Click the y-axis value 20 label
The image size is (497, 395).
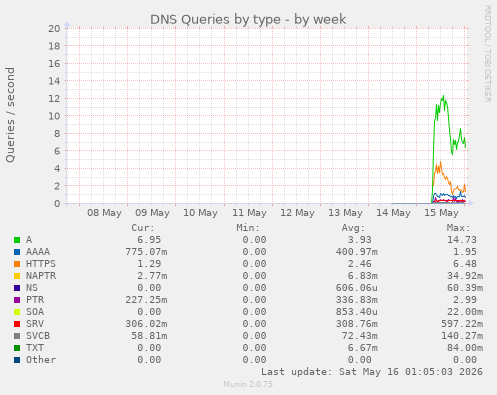coord(54,28)
